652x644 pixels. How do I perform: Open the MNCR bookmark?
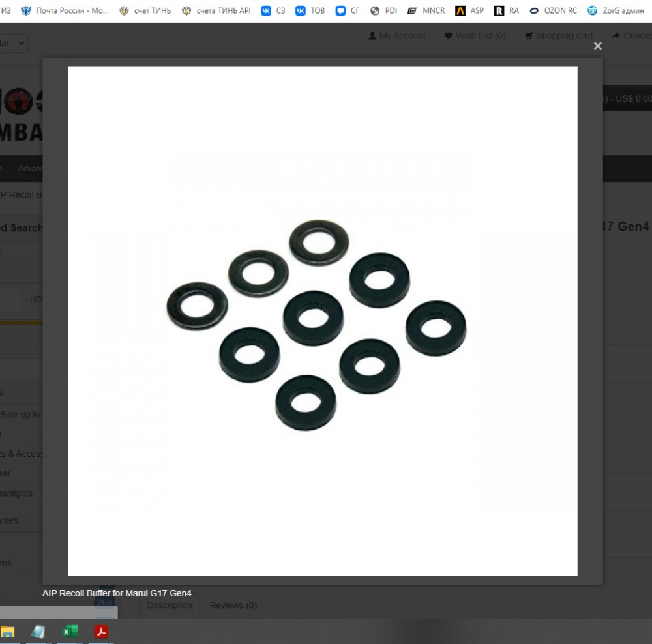coord(426,11)
